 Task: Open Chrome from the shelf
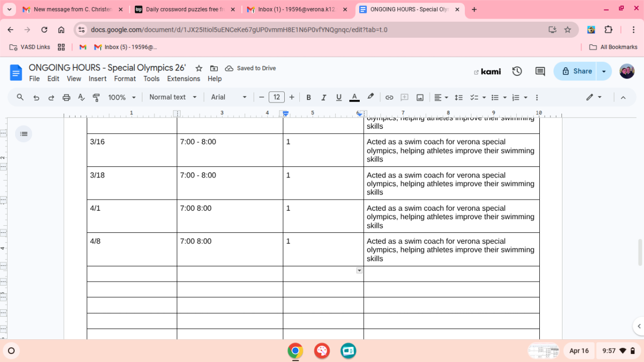tap(295, 351)
